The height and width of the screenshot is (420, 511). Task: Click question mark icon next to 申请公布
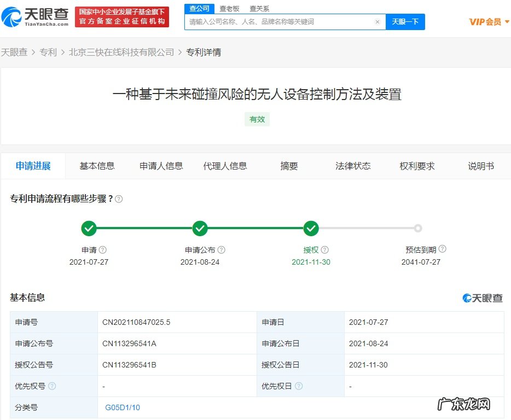(x=222, y=249)
